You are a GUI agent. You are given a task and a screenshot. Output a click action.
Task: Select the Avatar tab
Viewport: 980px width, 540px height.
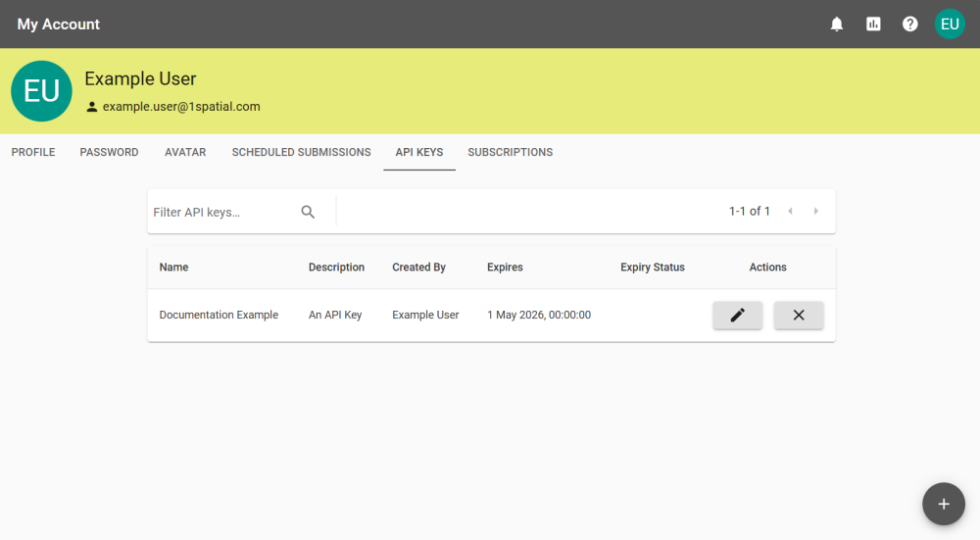[185, 153]
